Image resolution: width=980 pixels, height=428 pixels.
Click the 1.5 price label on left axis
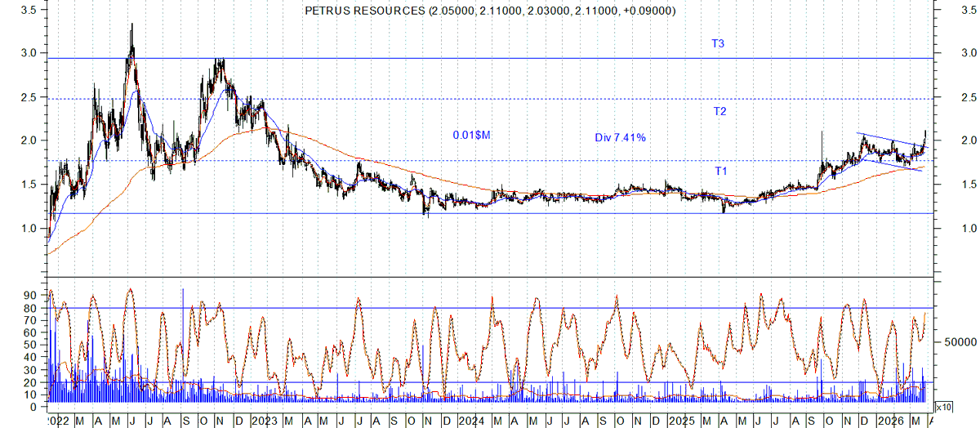coord(27,185)
